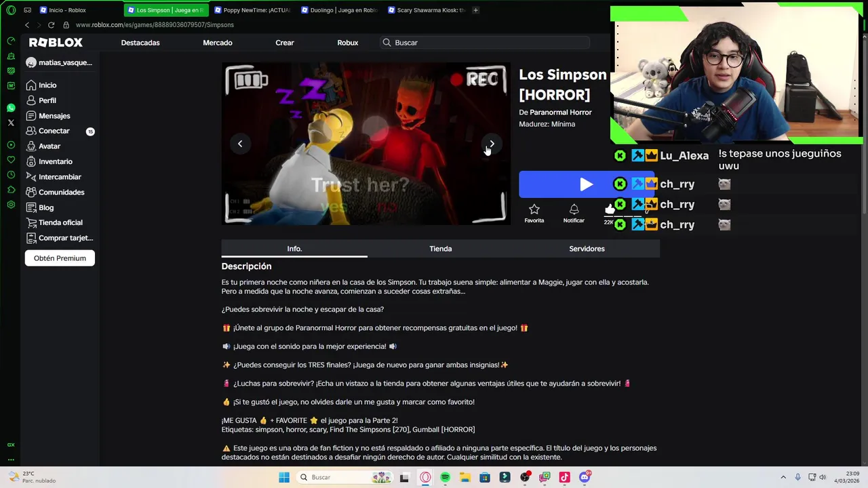Open Spotify from the taskbar

(x=445, y=477)
